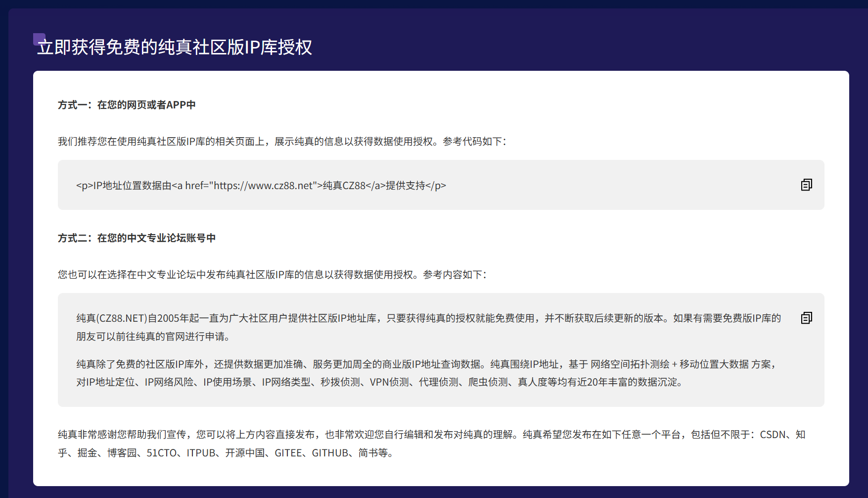Copy the HTML reference code snippet
Image resolution: width=868 pixels, height=498 pixels.
coord(806,185)
